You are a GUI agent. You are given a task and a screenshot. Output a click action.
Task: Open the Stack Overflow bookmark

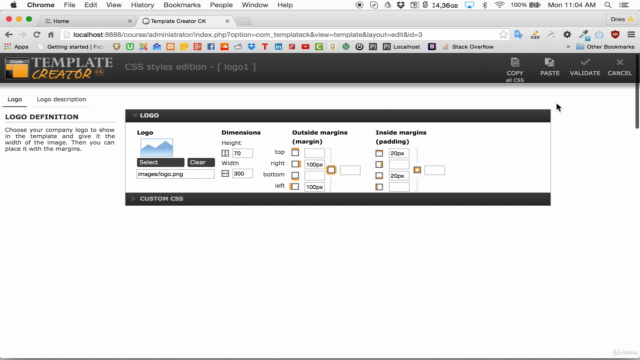pyautogui.click(x=468, y=47)
